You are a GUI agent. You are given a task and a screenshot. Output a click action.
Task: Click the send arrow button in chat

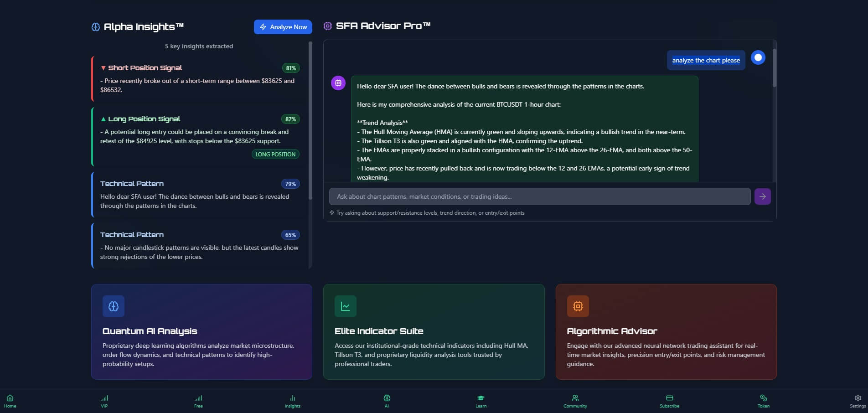[x=762, y=196]
